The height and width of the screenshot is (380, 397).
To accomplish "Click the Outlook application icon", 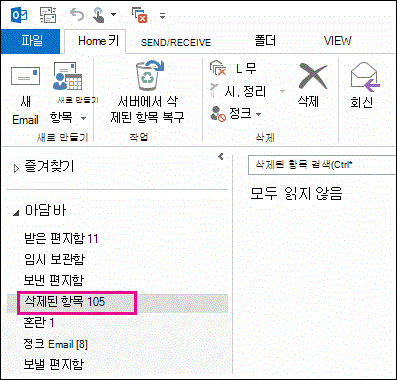I will point(19,15).
